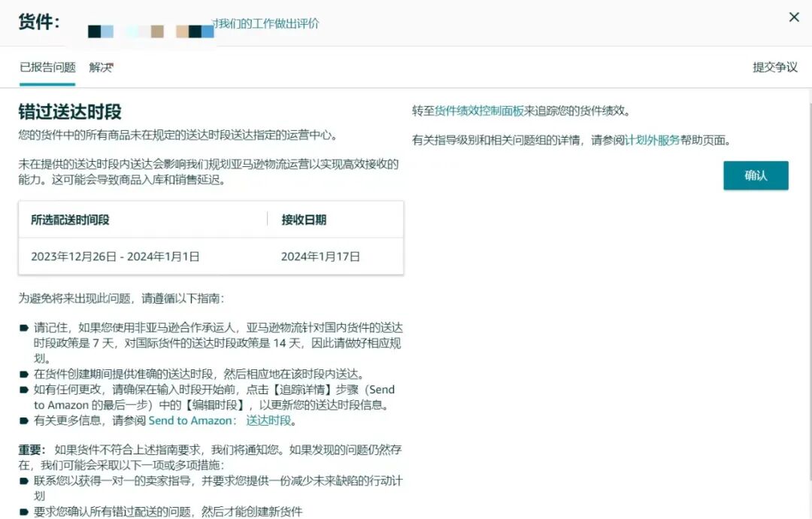Click the bullet about 编辑时段 tracking step
The image size is (812, 519).
pos(211,396)
